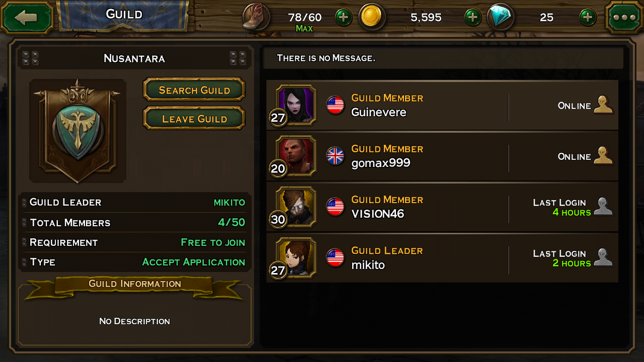644x362 pixels.
Task: Click the Leave Guild button
Action: pyautogui.click(x=194, y=119)
